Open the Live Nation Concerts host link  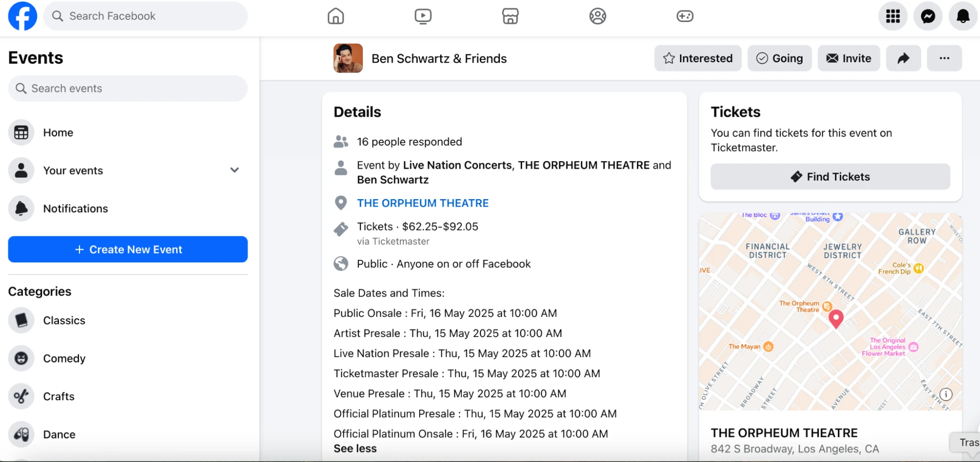(457, 165)
